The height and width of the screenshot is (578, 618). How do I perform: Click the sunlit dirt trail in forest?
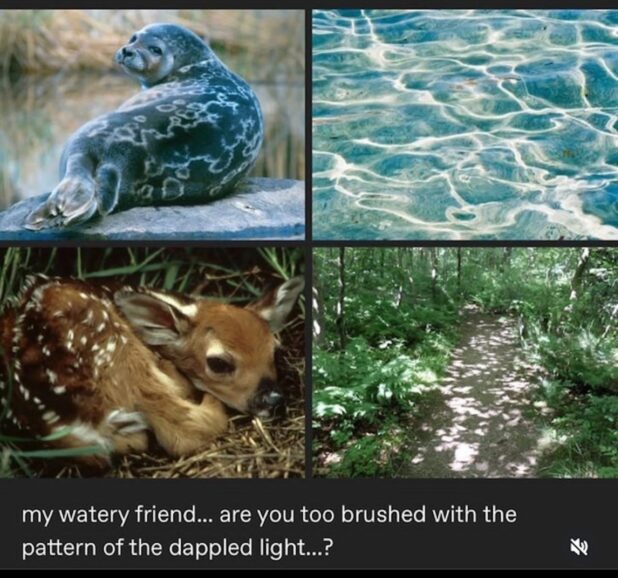tap(479, 394)
